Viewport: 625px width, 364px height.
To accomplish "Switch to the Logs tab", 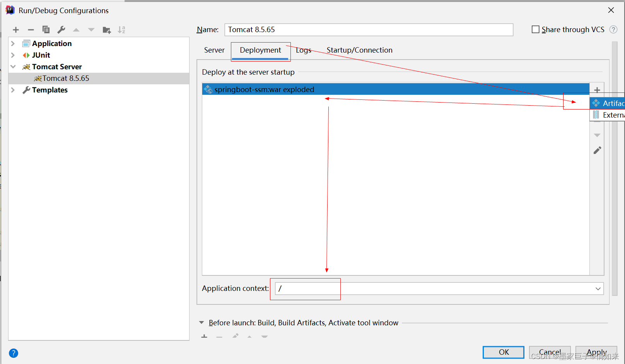I will click(304, 50).
